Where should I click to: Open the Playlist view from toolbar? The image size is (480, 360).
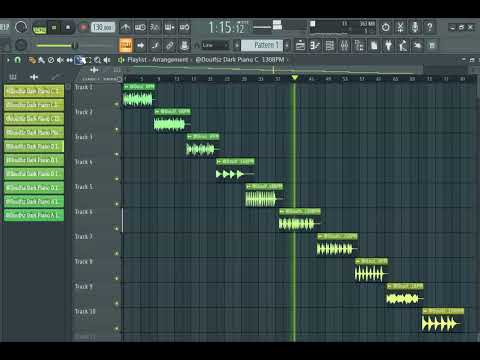tap(300, 45)
